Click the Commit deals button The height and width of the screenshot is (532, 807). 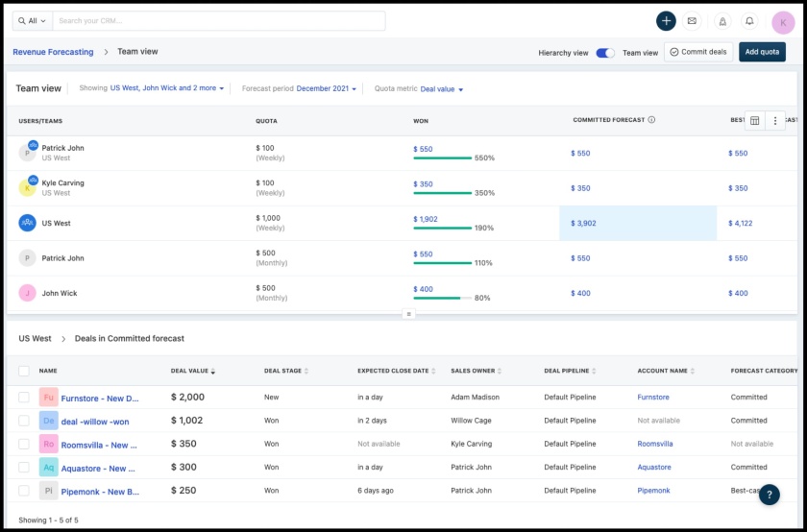tap(698, 52)
